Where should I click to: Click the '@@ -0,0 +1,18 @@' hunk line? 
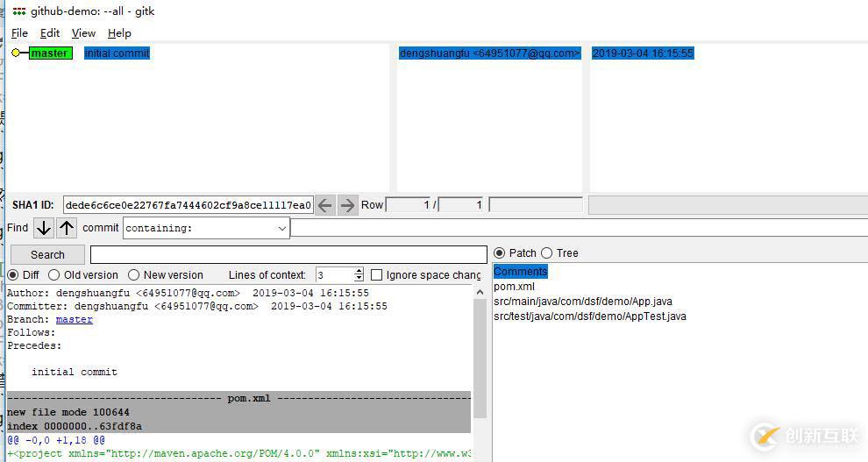coord(56,440)
